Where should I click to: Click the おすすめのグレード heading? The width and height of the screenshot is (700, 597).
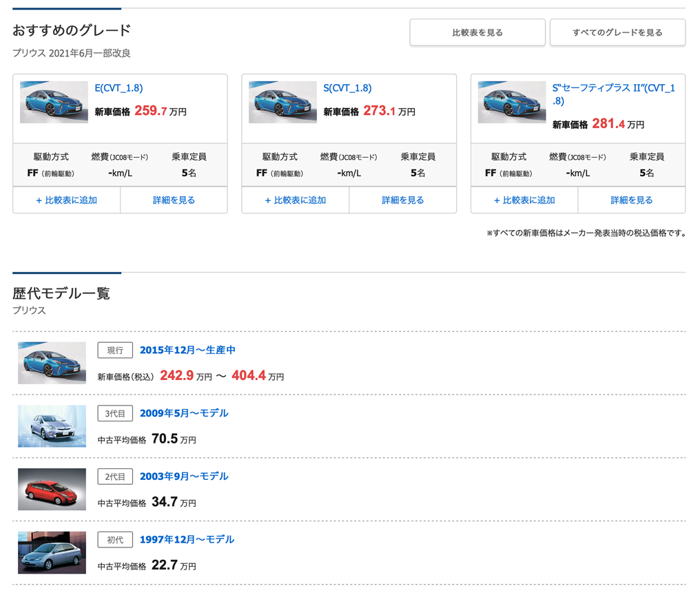72,30
